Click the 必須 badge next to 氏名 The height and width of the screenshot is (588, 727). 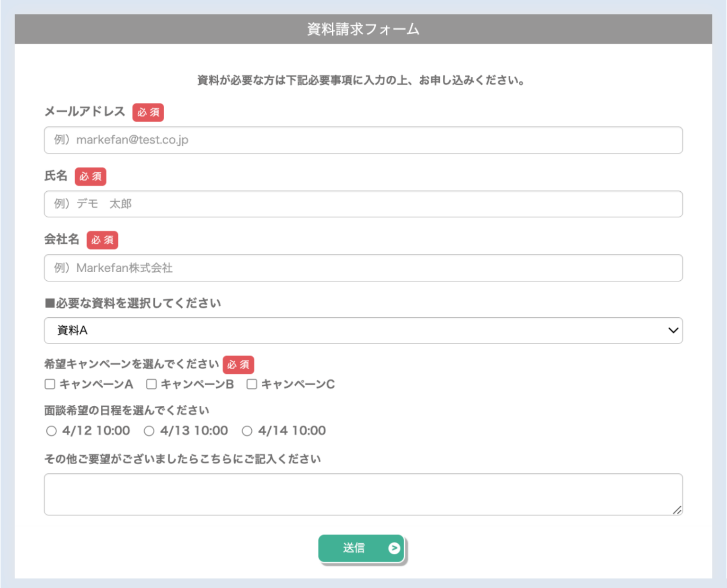click(x=90, y=177)
